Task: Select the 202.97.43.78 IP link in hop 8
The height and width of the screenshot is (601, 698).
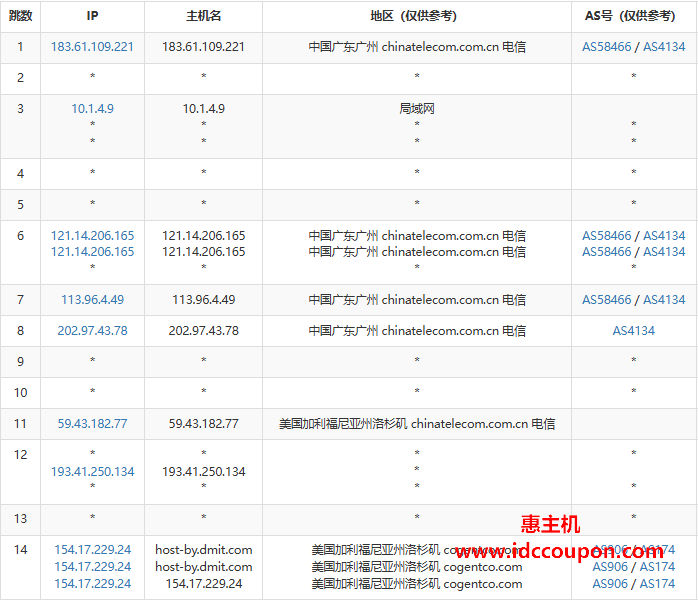Action: pos(92,331)
